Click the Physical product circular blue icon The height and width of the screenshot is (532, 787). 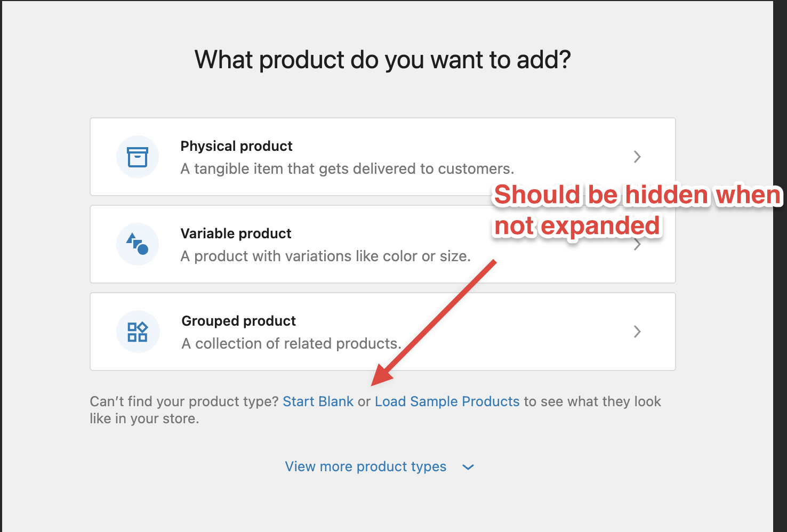point(138,157)
